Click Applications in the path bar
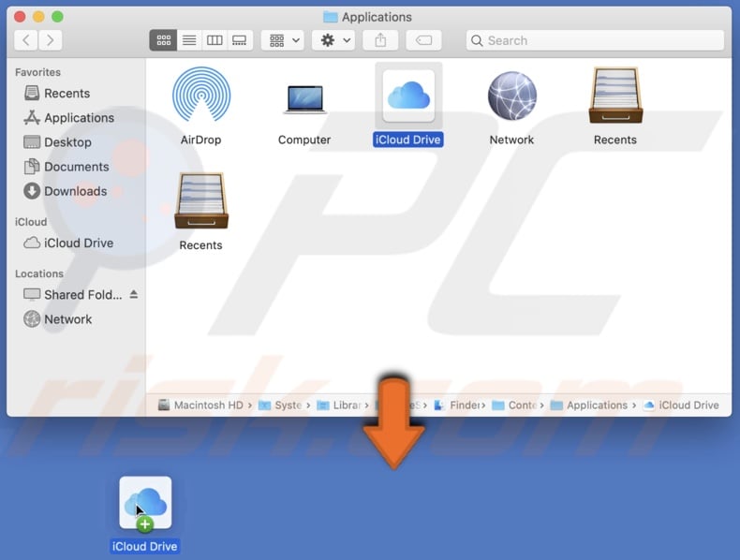This screenshot has height=560, width=740. click(589, 405)
